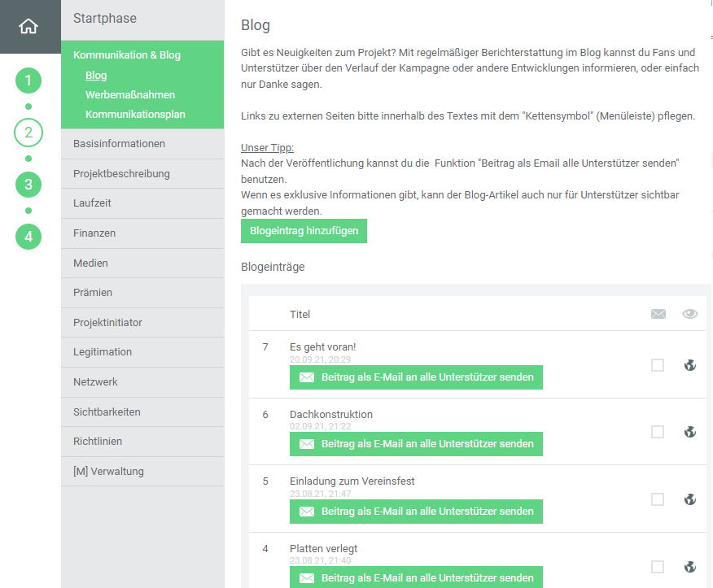Open the 'Platten verlegt' blog entry title
Viewport: 713px width, 588px height.
[x=323, y=548]
